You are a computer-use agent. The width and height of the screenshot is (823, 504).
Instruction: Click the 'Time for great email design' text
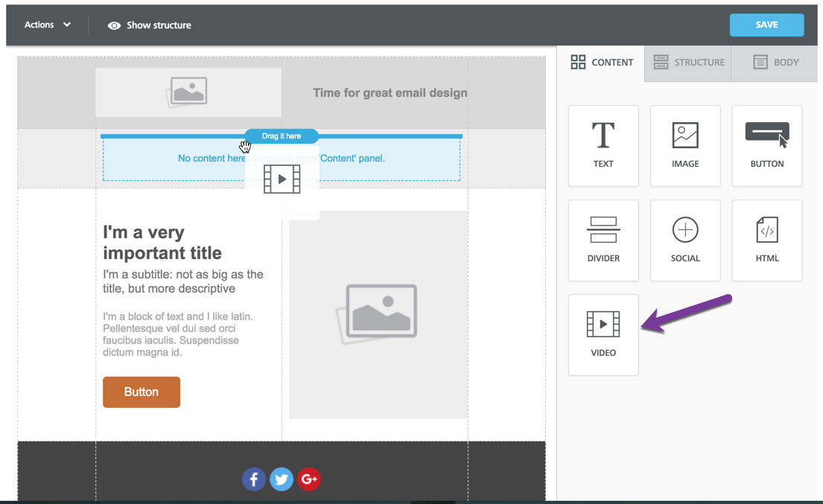click(390, 93)
